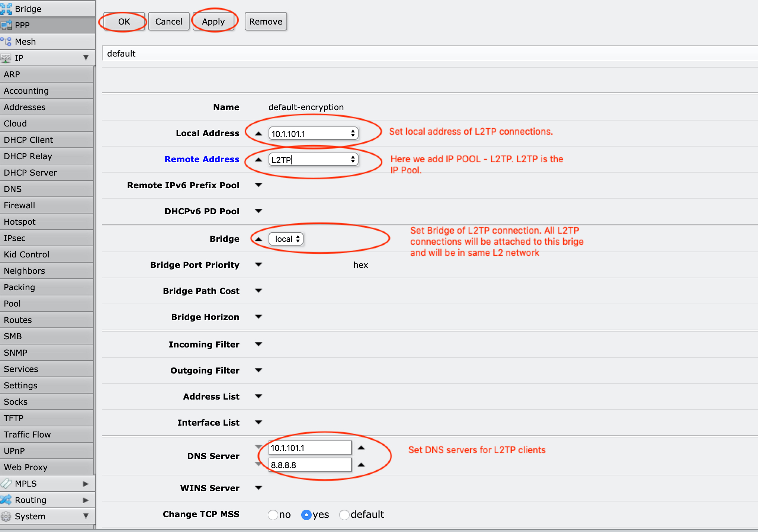Select 'yes' for Change TCP MSS
The image size is (758, 532).
pyautogui.click(x=306, y=515)
